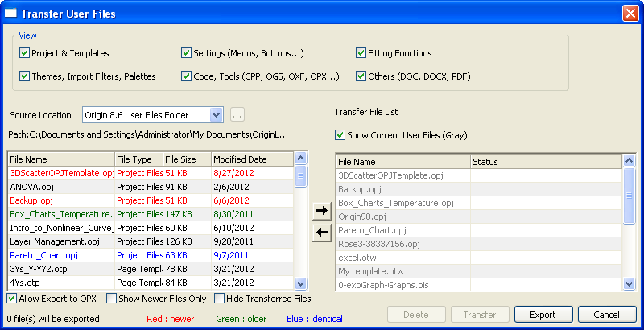644x330 pixels.
Task: Click the Cancel button
Action: tap(607, 315)
